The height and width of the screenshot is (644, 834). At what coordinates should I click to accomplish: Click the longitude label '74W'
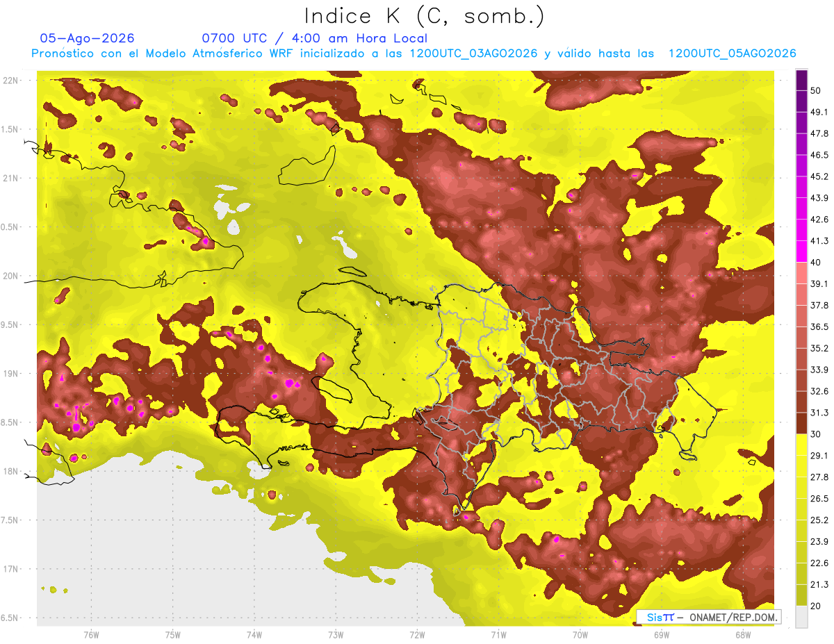(x=254, y=635)
